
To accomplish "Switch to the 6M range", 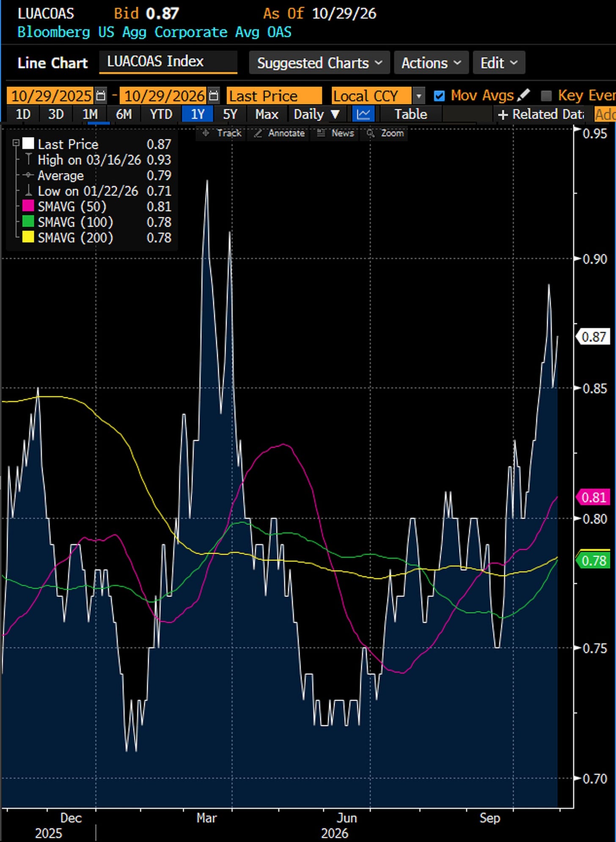I will pyautogui.click(x=124, y=114).
